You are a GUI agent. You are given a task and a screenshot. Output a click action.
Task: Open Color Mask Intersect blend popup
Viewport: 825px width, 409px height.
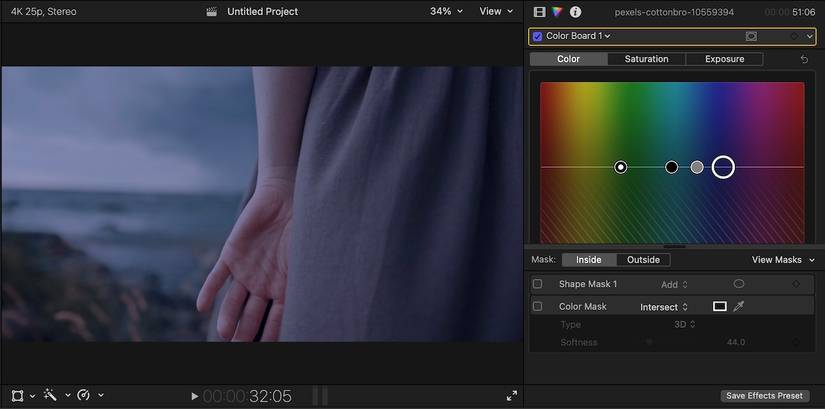coord(664,307)
